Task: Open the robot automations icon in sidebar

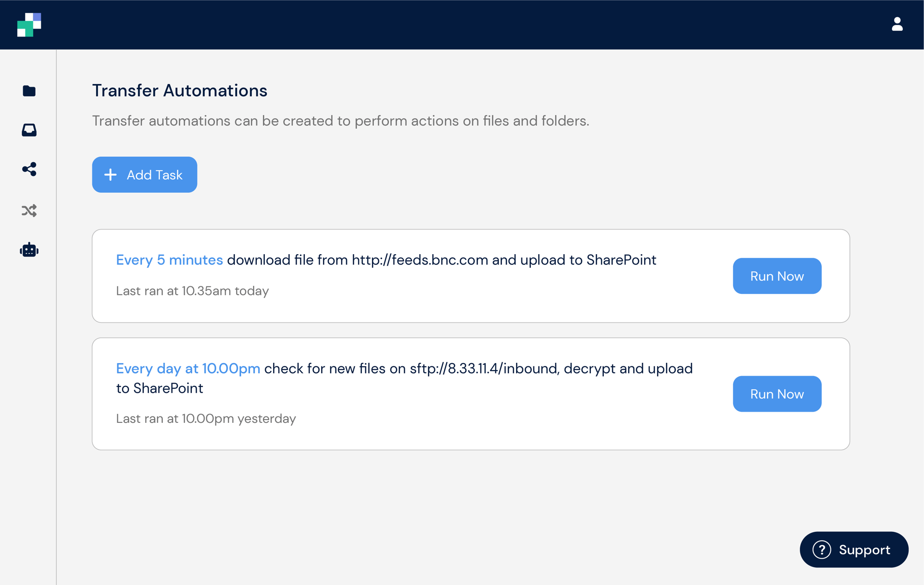Action: (x=29, y=250)
